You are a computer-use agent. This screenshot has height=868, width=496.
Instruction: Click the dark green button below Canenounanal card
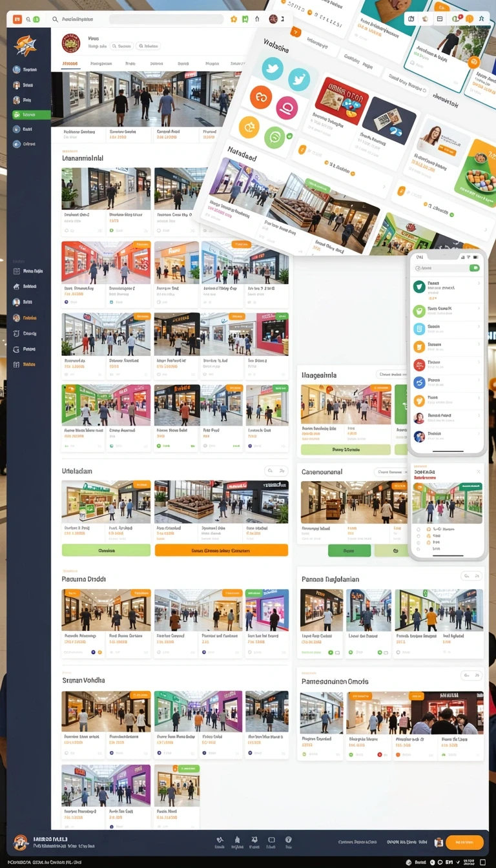pos(349,551)
